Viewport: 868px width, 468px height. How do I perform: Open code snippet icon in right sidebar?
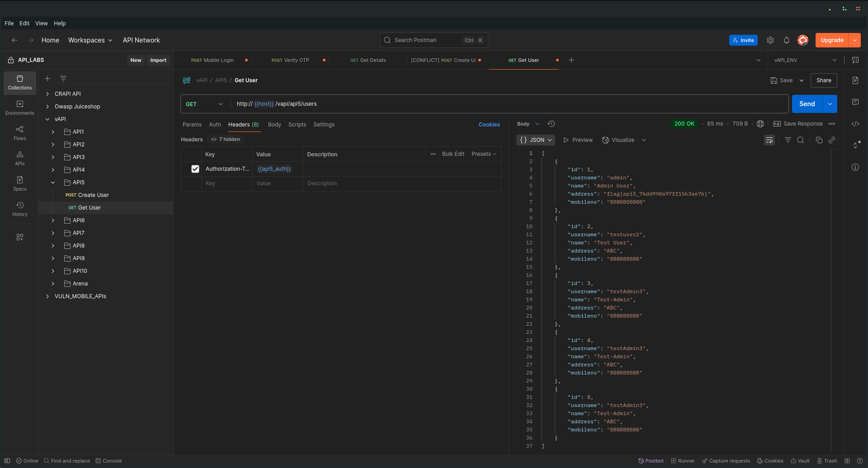click(855, 124)
